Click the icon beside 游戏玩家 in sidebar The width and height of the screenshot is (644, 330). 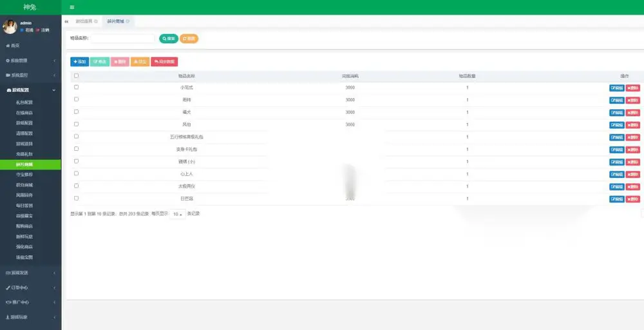pyautogui.click(x=8, y=317)
